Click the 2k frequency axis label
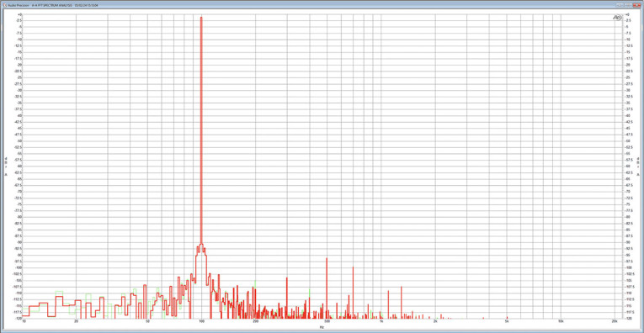This screenshot has width=644, height=333. tap(435, 321)
